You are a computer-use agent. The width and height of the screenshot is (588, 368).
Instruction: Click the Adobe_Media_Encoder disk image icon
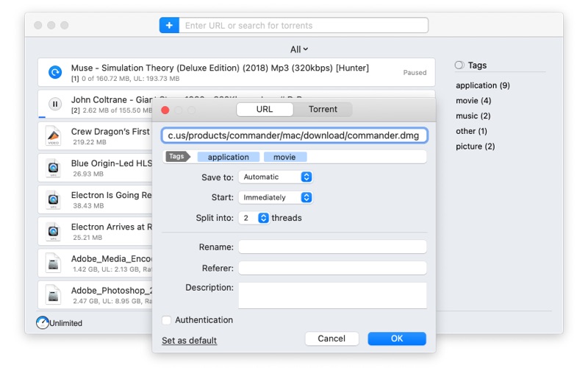(x=53, y=263)
